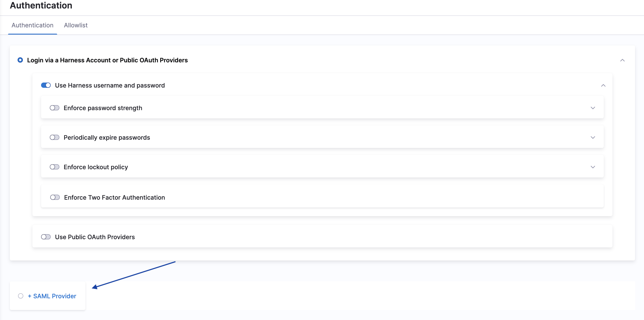The image size is (644, 320).
Task: Switch to the Allowlist tab
Action: tap(76, 25)
